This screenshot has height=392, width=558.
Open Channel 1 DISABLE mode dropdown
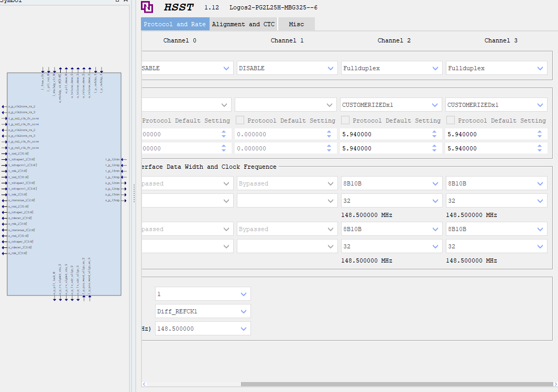[287, 68]
